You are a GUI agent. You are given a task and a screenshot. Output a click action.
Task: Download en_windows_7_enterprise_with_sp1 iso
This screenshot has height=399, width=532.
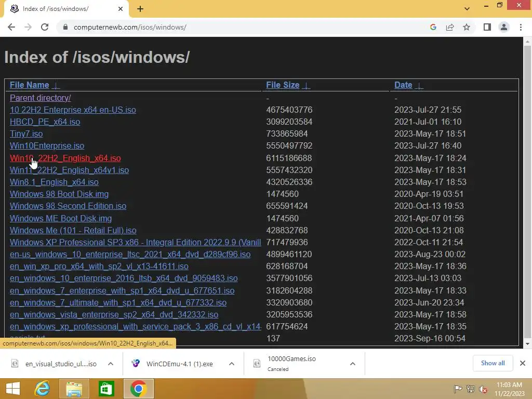tap(122, 290)
